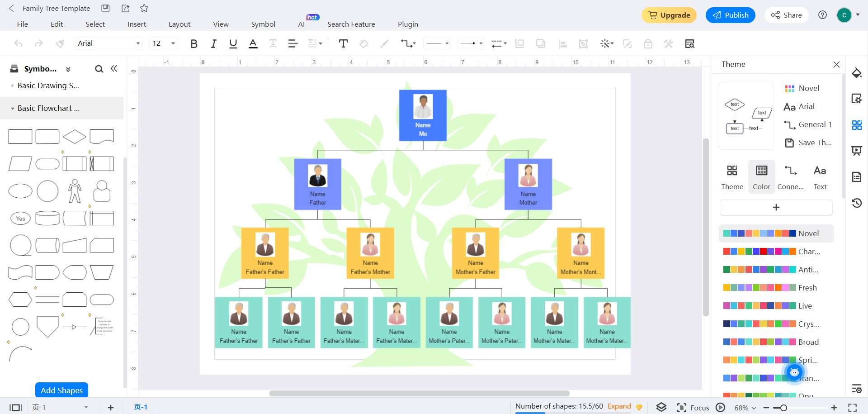Open the font color picker
The width and height of the screenshot is (868, 414).
253,43
